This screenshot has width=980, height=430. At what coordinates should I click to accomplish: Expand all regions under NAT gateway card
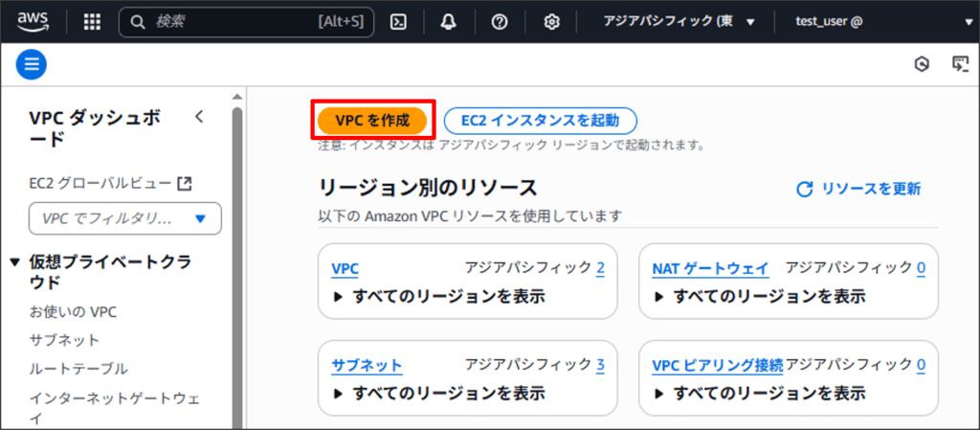759,296
